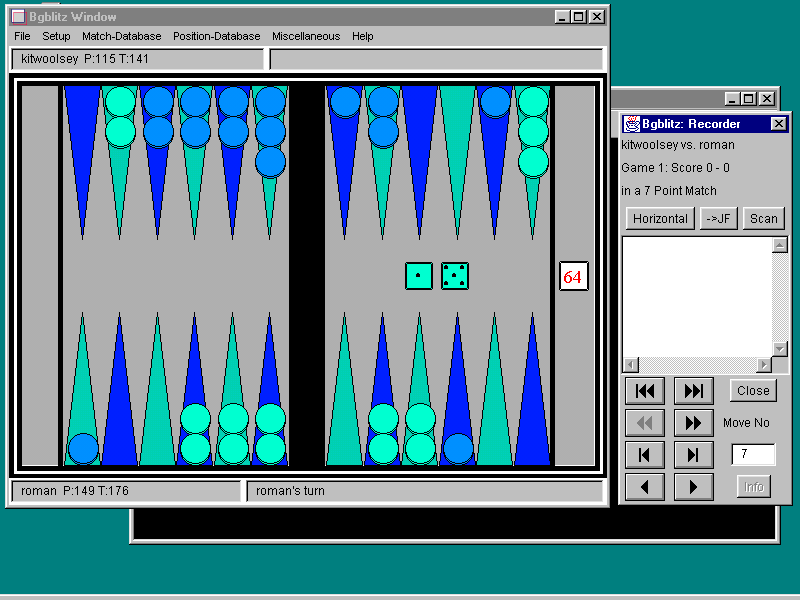Jump to first game with double-skip-back icon
This screenshot has height=600, width=800.
645,391
